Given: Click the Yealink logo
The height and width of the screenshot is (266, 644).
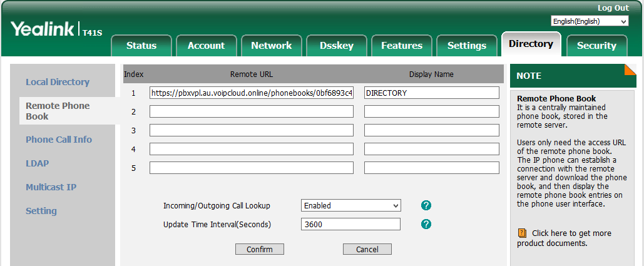Looking at the screenshot, I should point(43,29).
